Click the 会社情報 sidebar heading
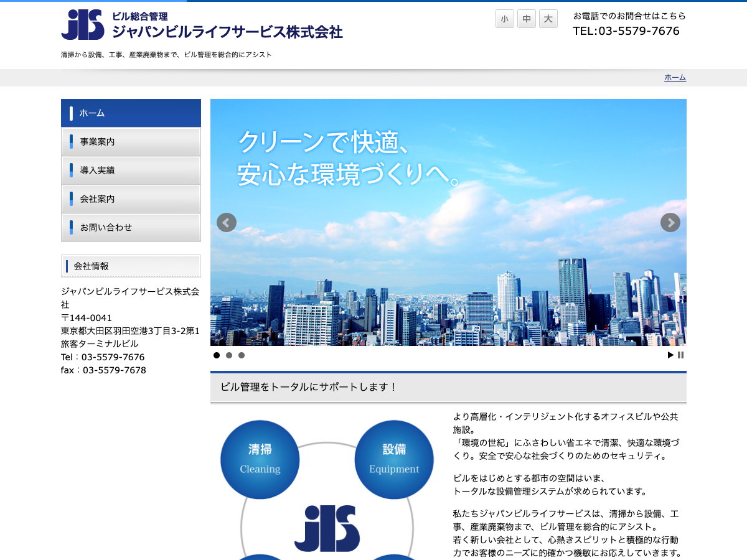 pyautogui.click(x=131, y=266)
